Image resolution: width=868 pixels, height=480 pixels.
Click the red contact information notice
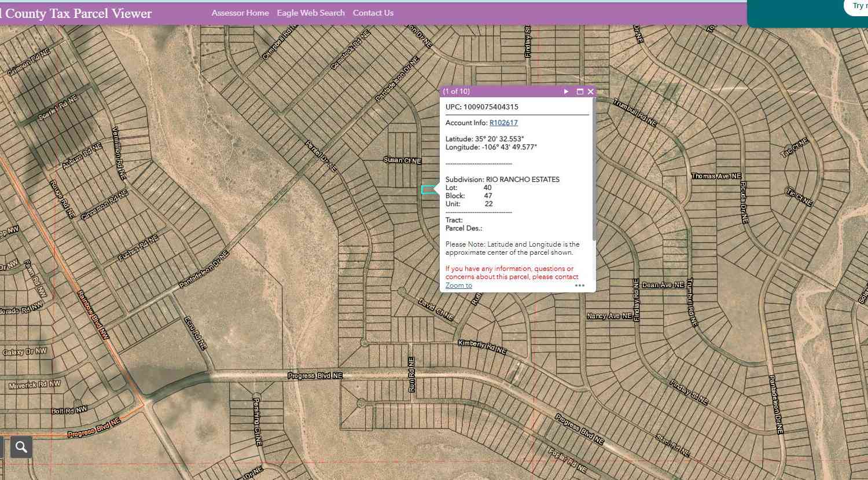pyautogui.click(x=512, y=273)
